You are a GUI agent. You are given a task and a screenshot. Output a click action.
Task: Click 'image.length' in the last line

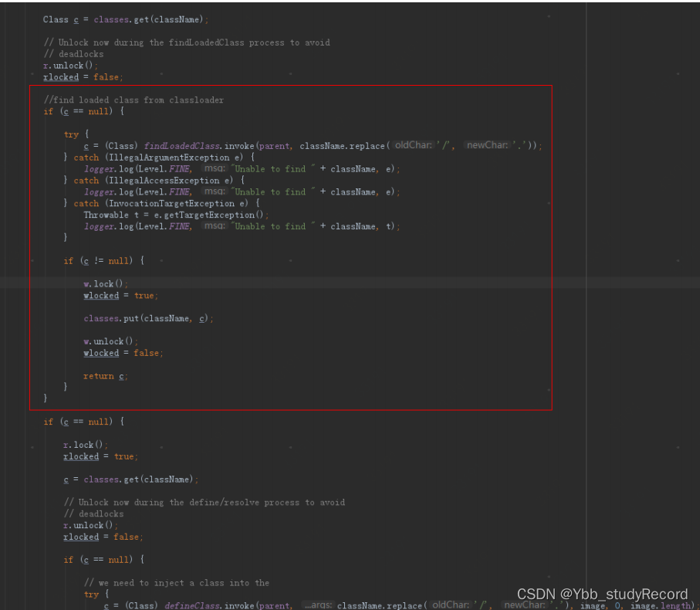coord(661,605)
